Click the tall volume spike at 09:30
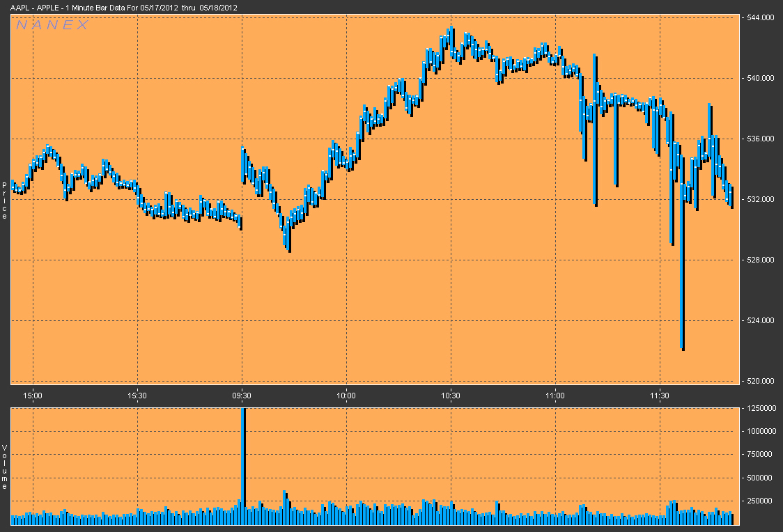Viewport: 783px width, 532px height. point(243,460)
